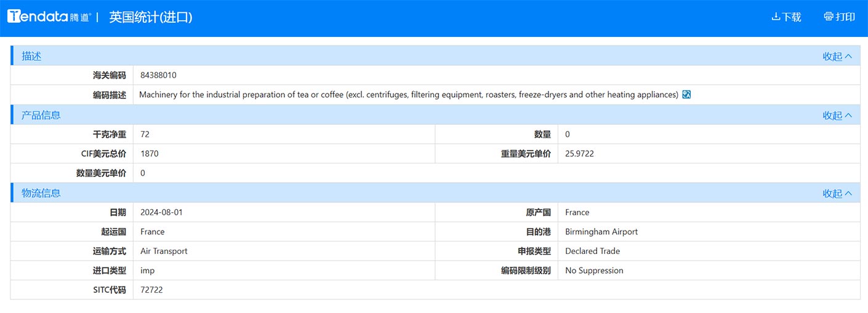Click the date value 2024-08-01

[x=161, y=212]
